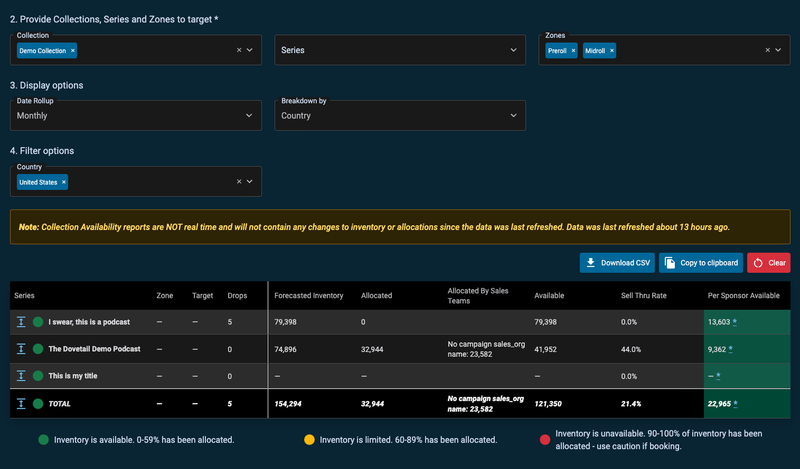This screenshot has width=800, height=469.
Task: Expand row icon for The Dovetail Demo Podcast
Action: (21, 349)
